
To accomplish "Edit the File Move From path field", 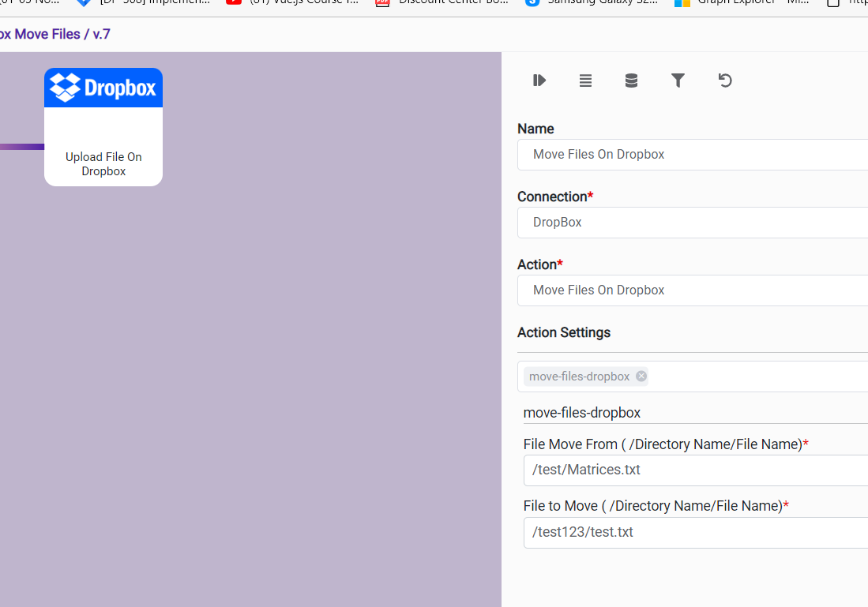I will [x=695, y=470].
